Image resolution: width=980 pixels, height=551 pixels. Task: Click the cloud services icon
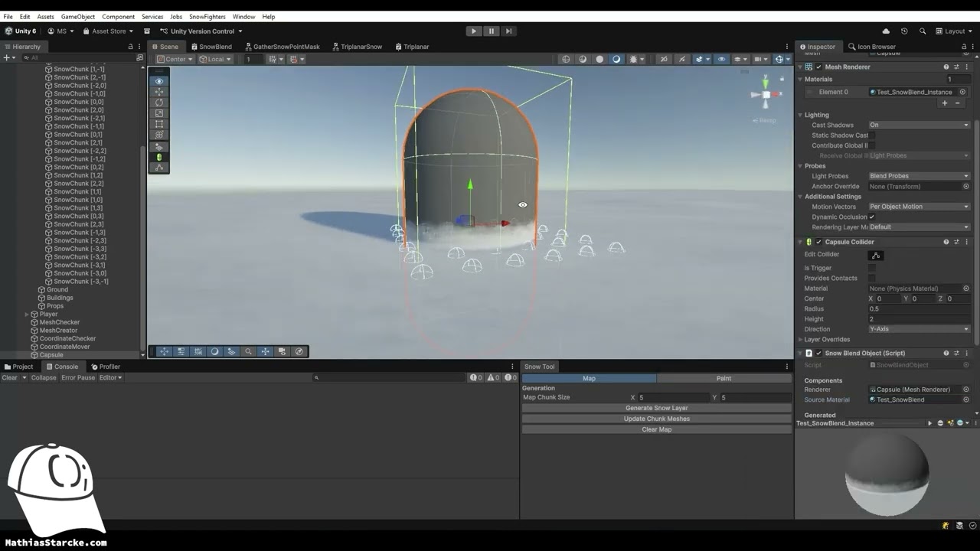point(886,31)
